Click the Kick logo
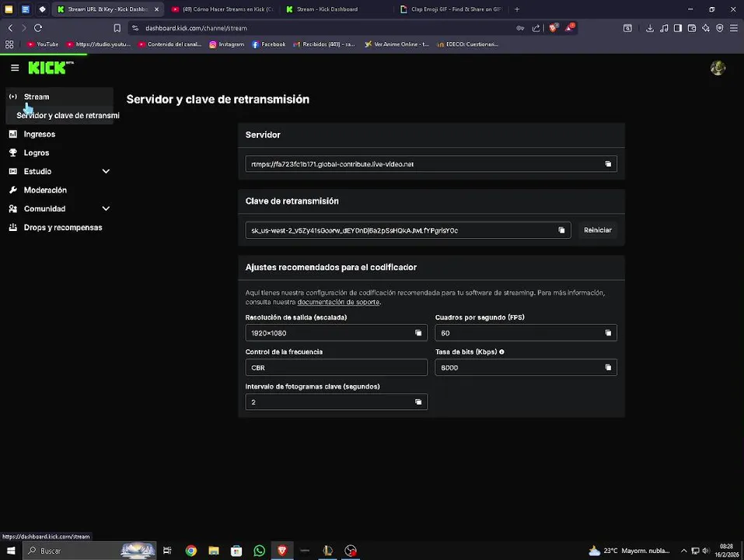This screenshot has height=560, width=744. pyautogui.click(x=51, y=68)
